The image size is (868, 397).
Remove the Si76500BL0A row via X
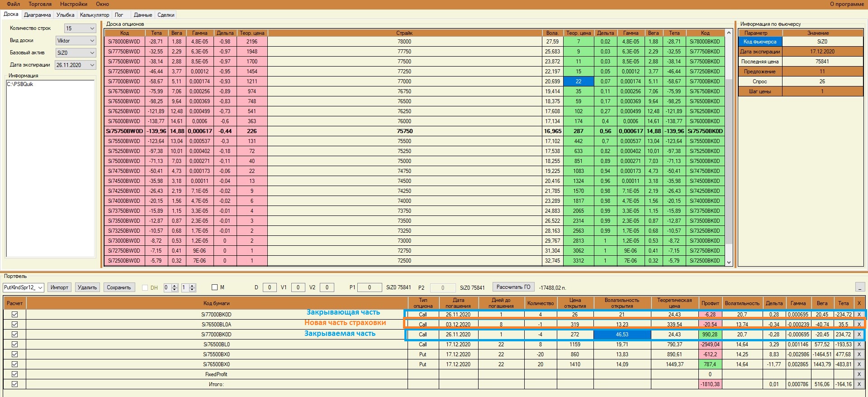pos(859,324)
